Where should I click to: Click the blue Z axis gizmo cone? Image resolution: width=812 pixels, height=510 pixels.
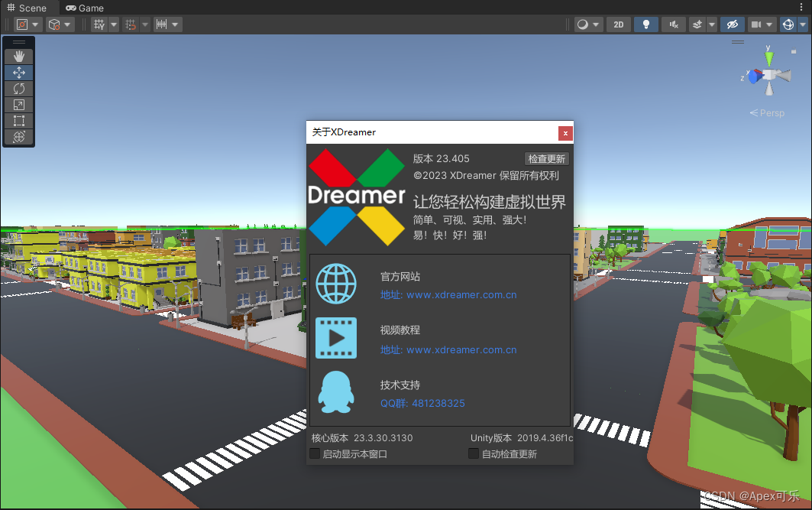[755, 76]
